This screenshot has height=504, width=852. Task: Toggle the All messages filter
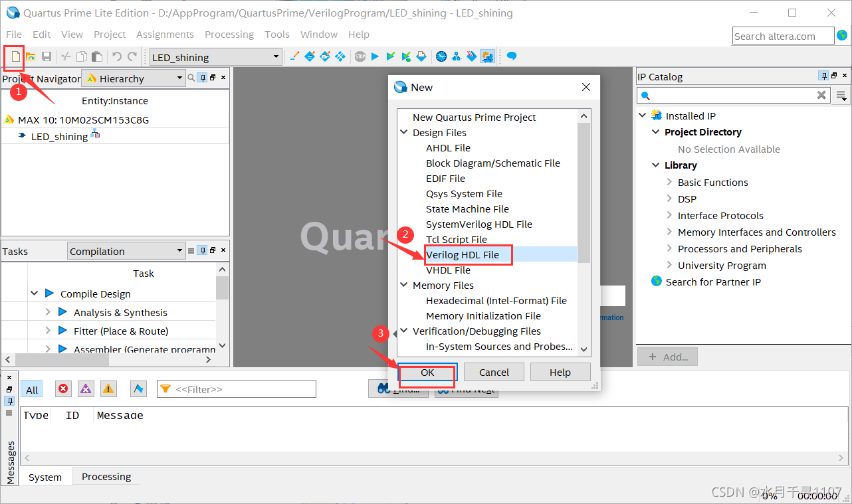pyautogui.click(x=32, y=390)
